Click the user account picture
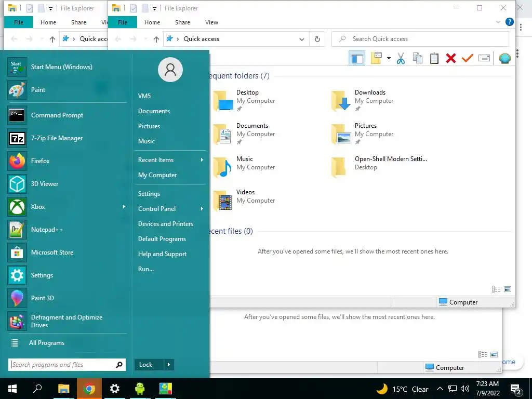This screenshot has height=399, width=532. [170, 70]
